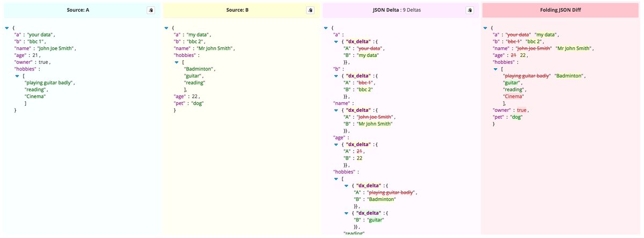This screenshot has height=238, width=644.
Task: Click added "pet" key in Folding JSON Diff
Action: tap(499, 117)
